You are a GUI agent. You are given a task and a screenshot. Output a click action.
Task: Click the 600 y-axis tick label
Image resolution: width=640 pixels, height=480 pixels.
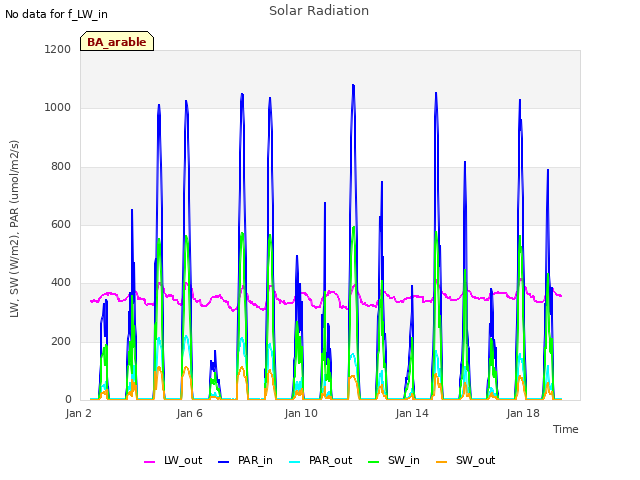coord(61,224)
